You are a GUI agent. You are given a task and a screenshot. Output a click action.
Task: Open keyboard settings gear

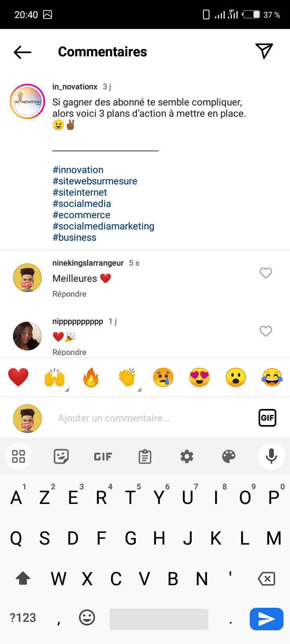(187, 456)
